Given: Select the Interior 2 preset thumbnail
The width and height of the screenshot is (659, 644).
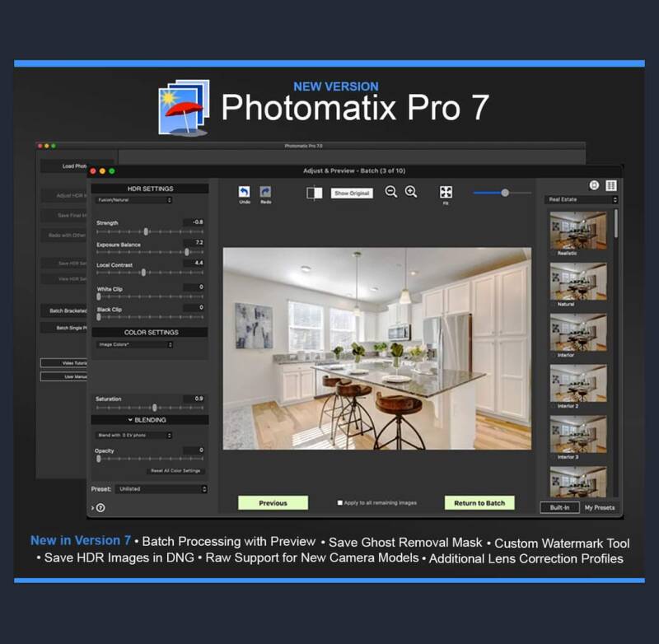Looking at the screenshot, I should tap(578, 384).
